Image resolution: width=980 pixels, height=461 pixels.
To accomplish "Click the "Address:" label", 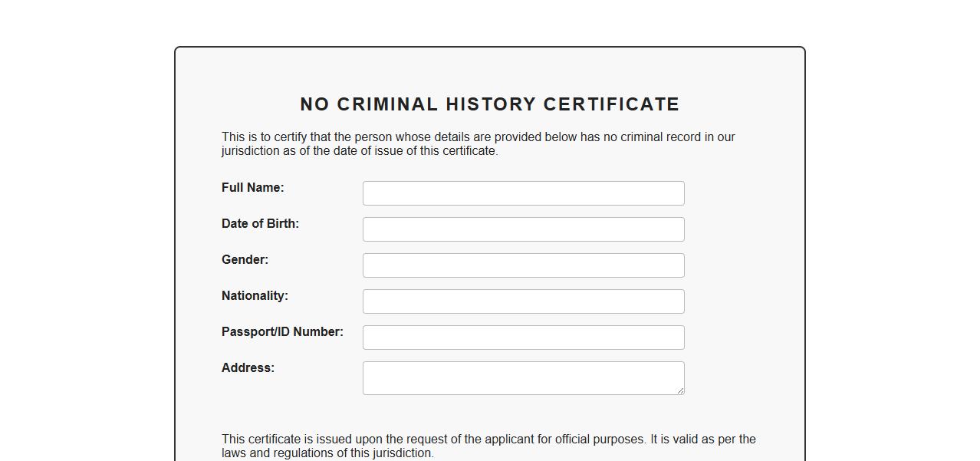I will click(x=248, y=368).
